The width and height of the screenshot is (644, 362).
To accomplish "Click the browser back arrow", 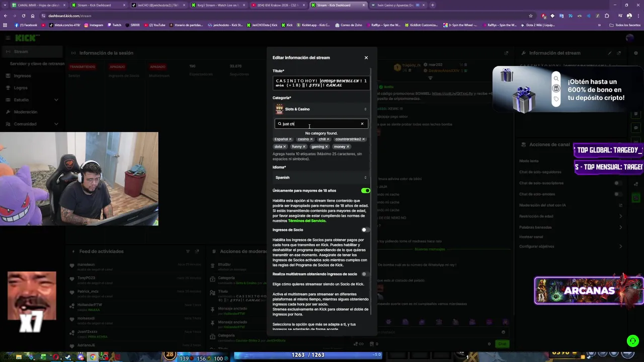I will click(x=6, y=16).
